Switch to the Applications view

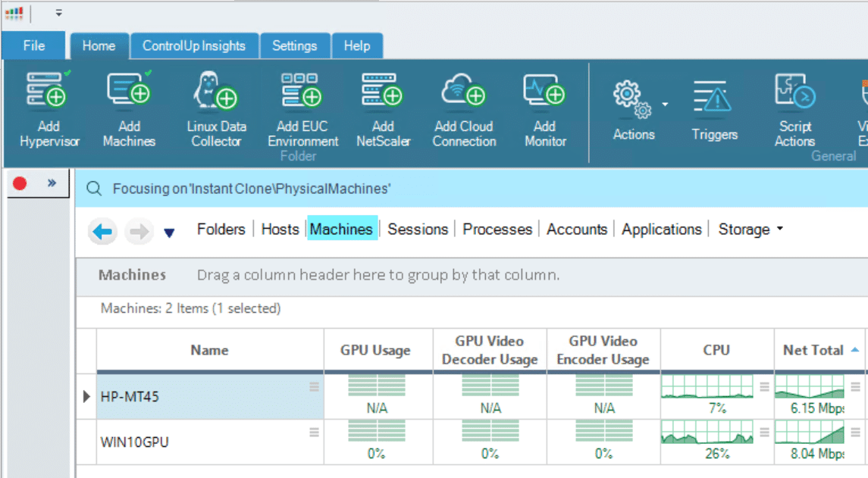662,229
